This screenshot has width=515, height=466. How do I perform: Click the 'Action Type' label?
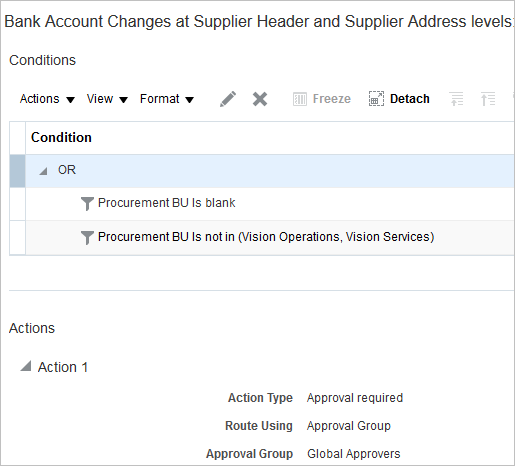coord(260,398)
